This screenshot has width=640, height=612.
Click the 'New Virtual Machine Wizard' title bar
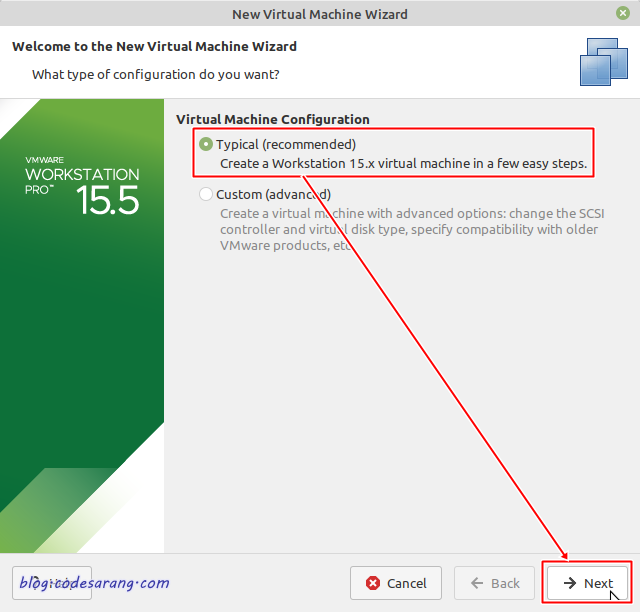click(320, 14)
